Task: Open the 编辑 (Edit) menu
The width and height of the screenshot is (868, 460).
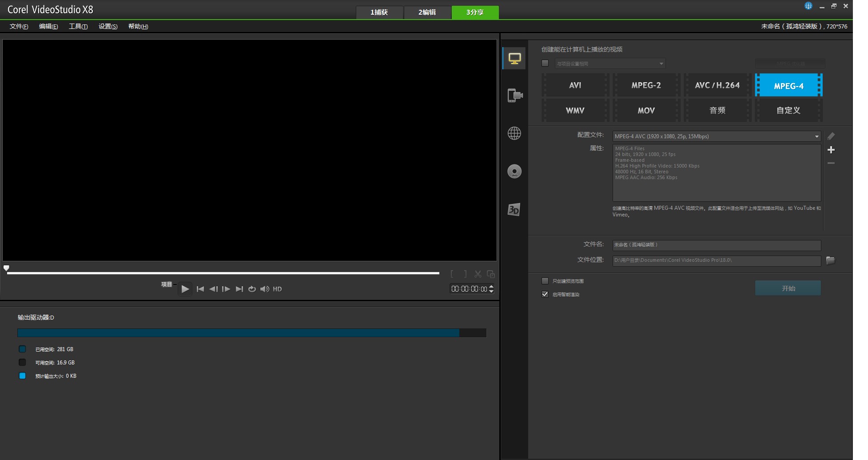Action: tap(48, 27)
